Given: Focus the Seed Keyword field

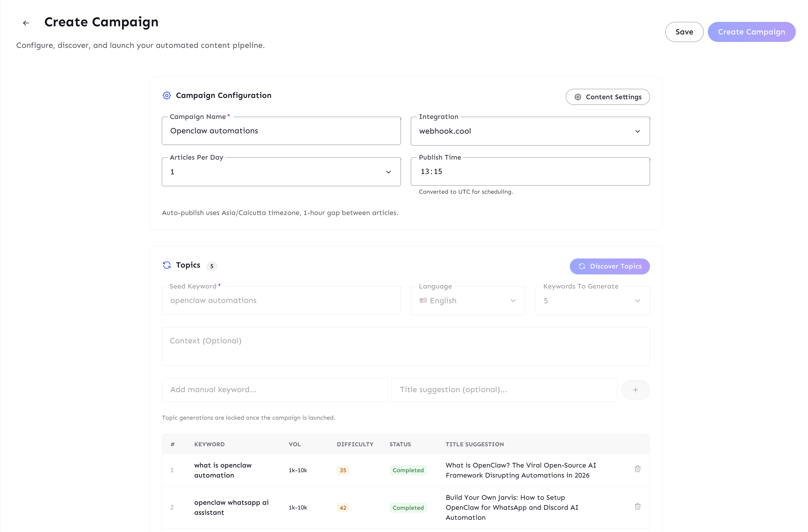Looking at the screenshot, I should point(281,300).
